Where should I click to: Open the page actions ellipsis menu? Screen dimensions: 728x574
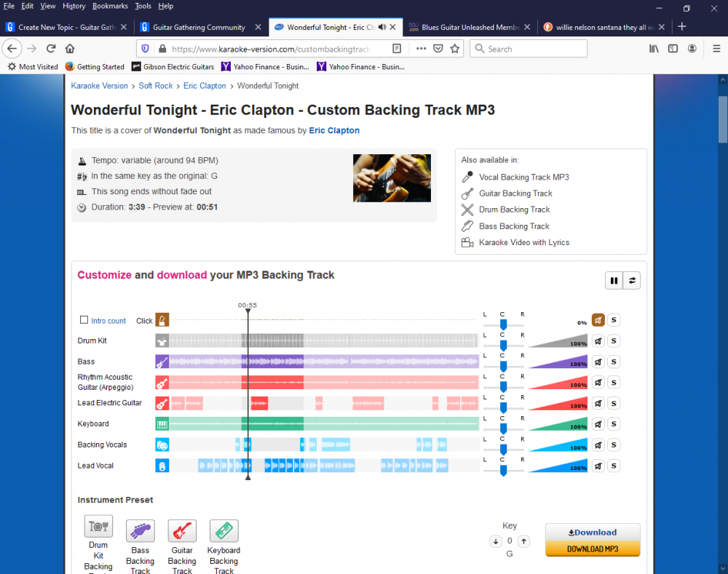pos(421,49)
